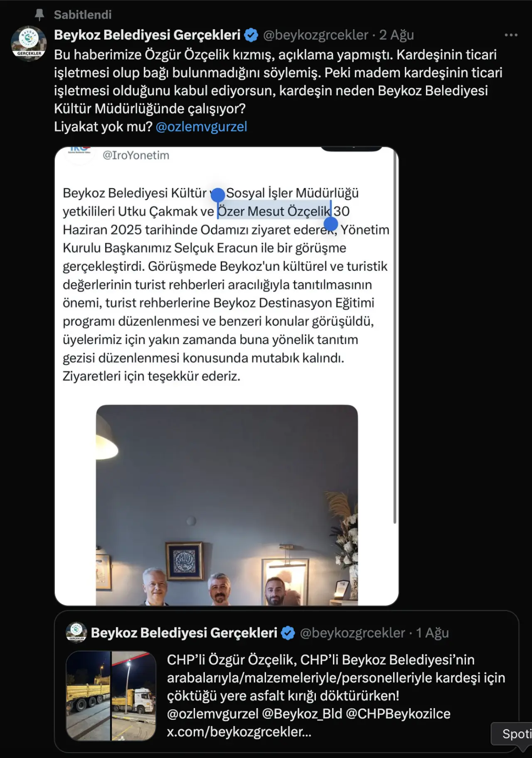532x758 pixels.
Task: Click the Sabitlendi pinned label
Action: coord(83,15)
